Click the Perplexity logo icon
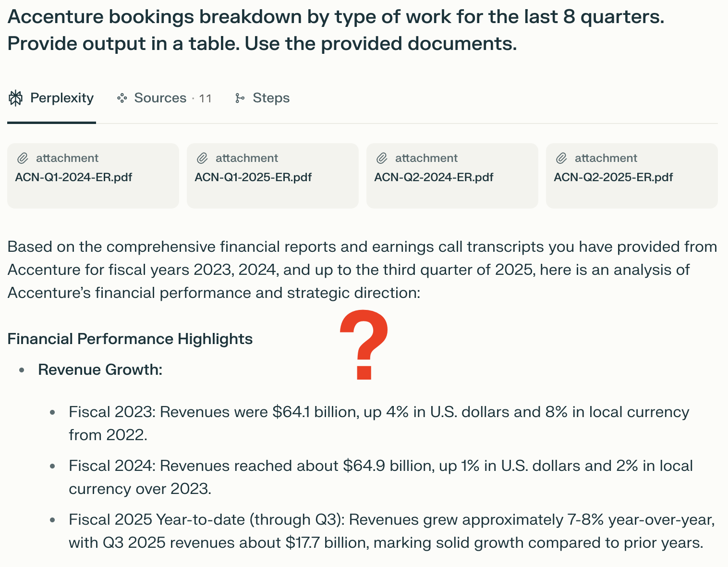Viewport: 728px width, 567px height. point(16,98)
